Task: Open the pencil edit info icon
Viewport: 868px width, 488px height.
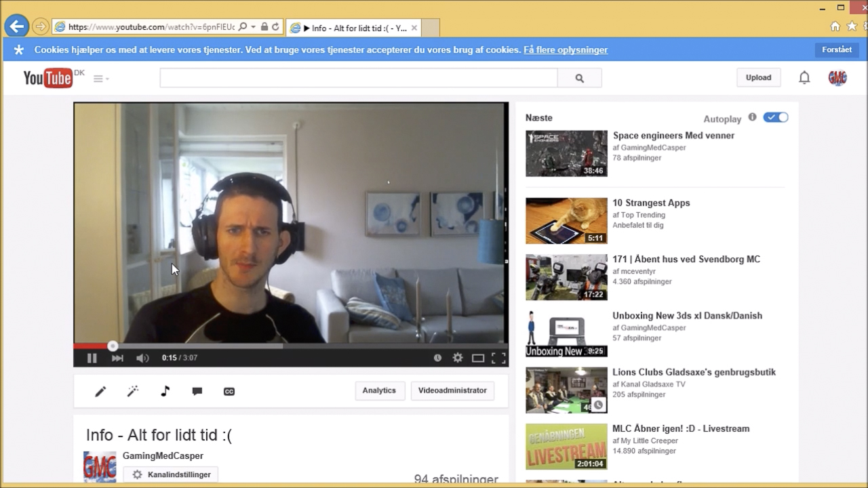Action: tap(100, 391)
